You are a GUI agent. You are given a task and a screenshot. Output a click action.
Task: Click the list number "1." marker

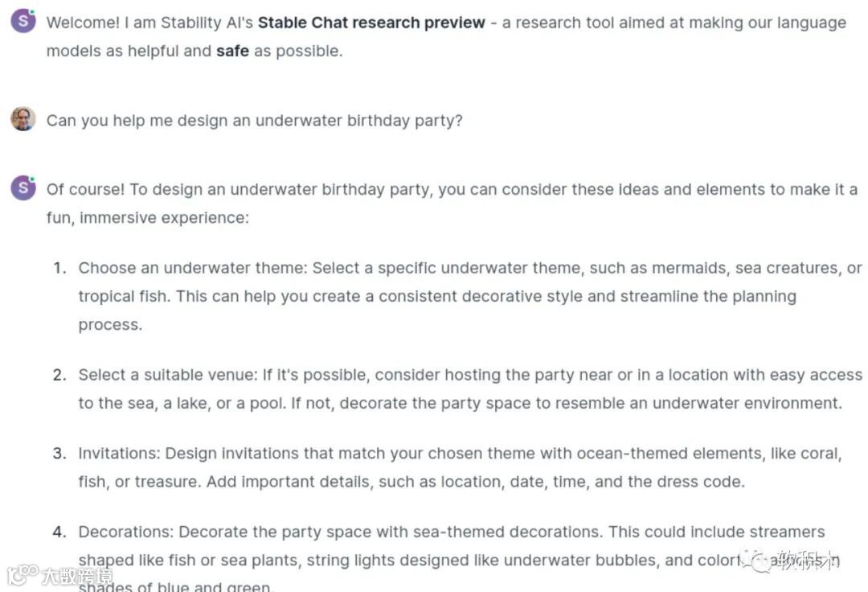pyautogui.click(x=60, y=268)
